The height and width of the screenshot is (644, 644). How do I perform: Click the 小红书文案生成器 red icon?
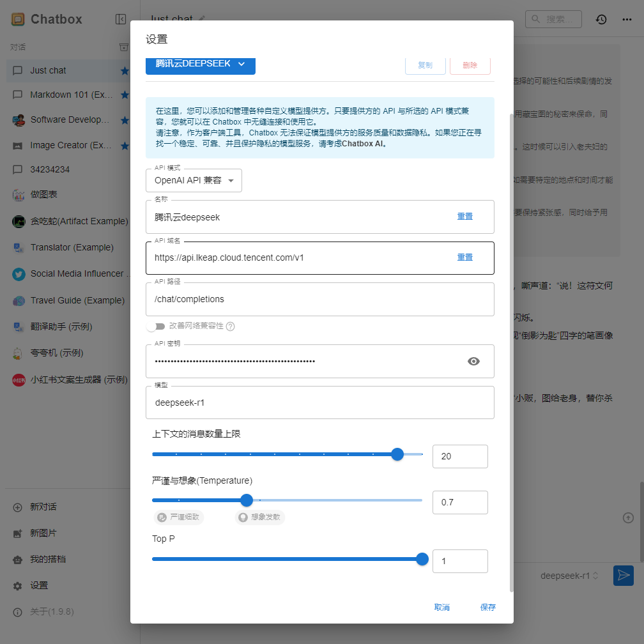tap(19, 380)
